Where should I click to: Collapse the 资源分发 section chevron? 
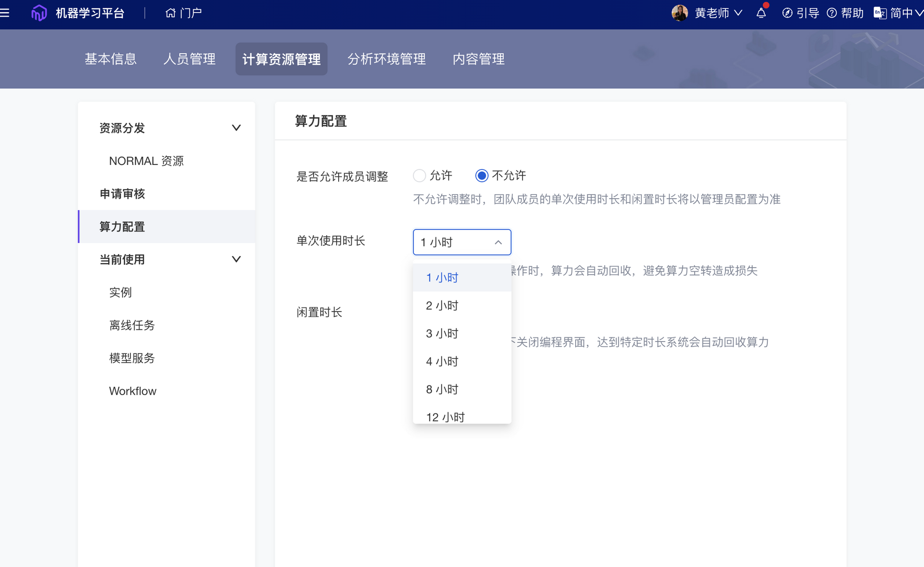pos(236,128)
